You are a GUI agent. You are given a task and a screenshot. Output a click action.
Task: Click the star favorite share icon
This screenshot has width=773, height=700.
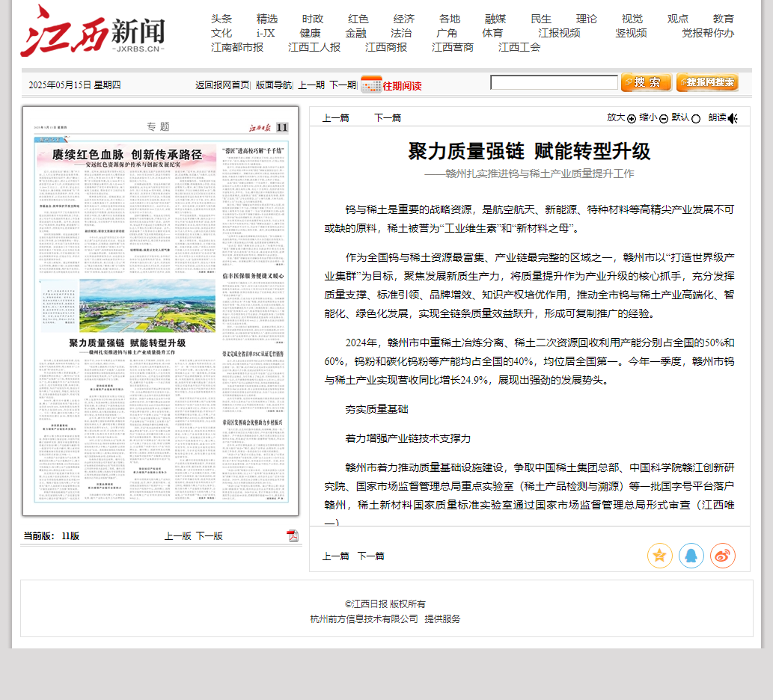[659, 556]
